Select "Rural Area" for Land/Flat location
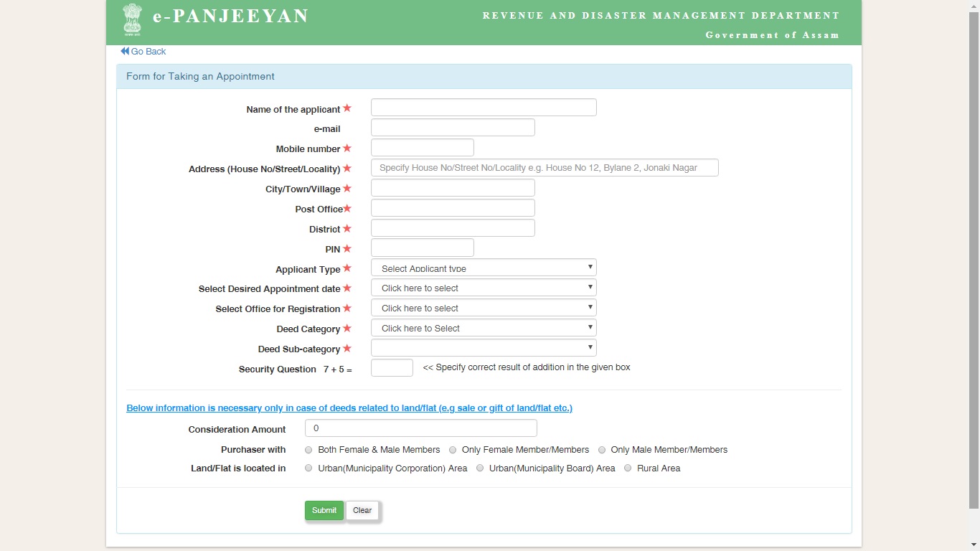Viewport: 980px width, 551px height. tap(628, 468)
